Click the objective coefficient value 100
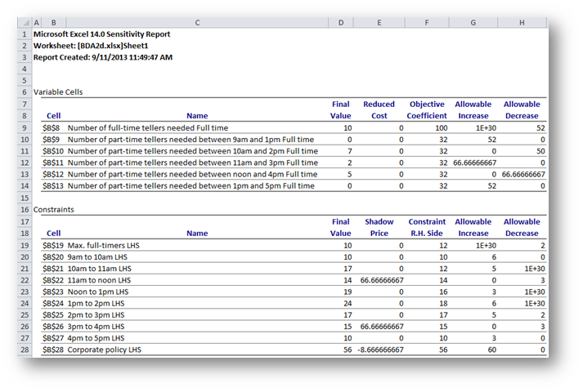583x392 pixels. click(x=442, y=128)
